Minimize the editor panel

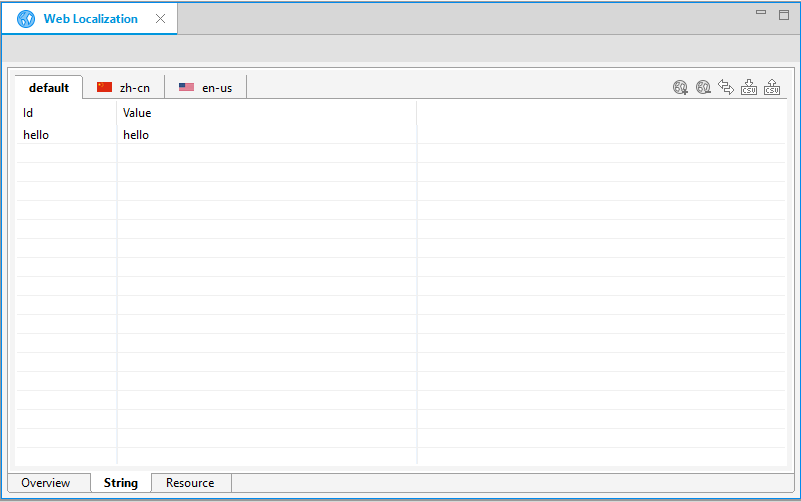click(x=761, y=13)
